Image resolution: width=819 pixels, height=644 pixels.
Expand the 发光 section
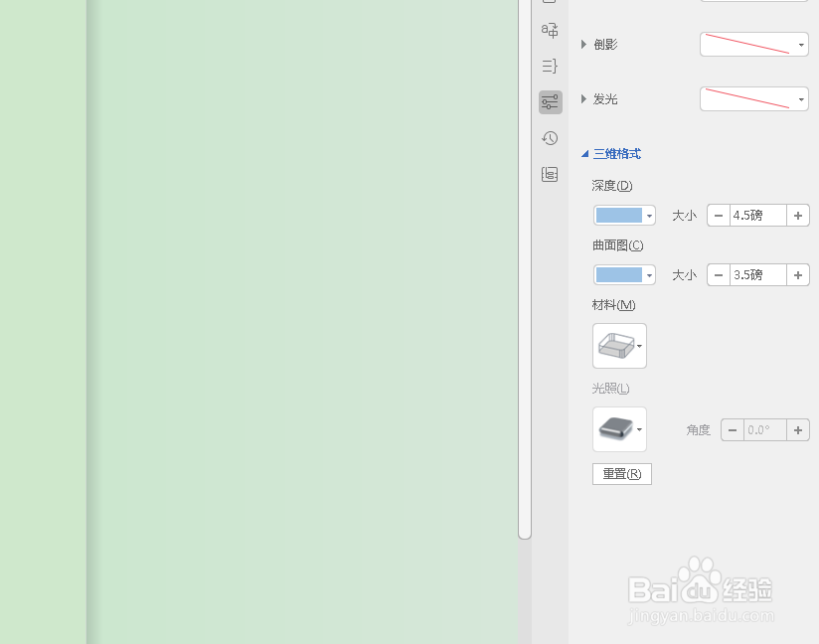(584, 98)
